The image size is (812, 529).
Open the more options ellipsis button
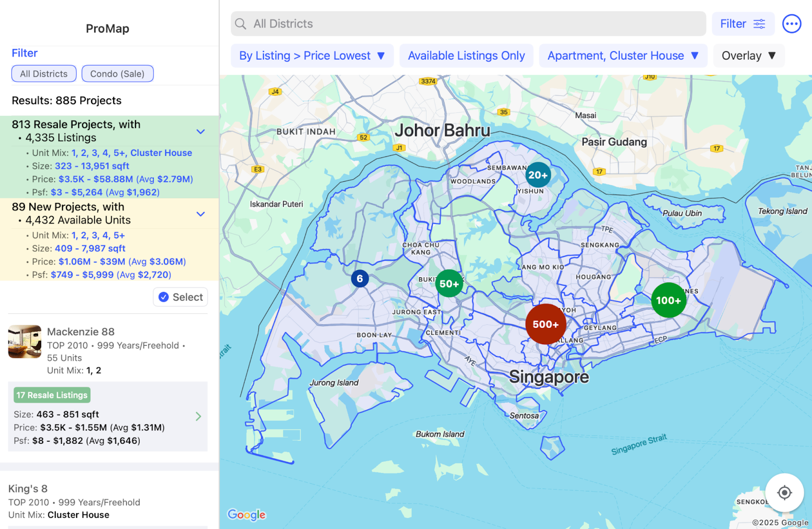[x=792, y=24]
